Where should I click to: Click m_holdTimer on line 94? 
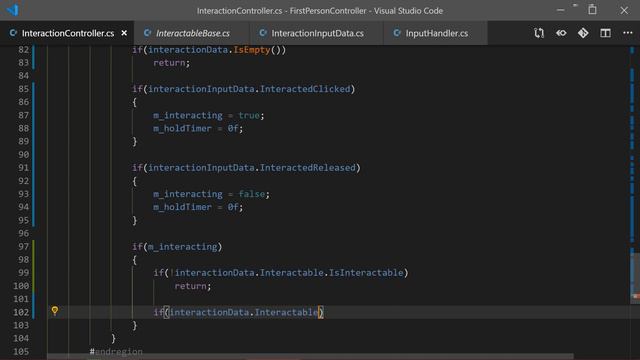(x=182, y=207)
